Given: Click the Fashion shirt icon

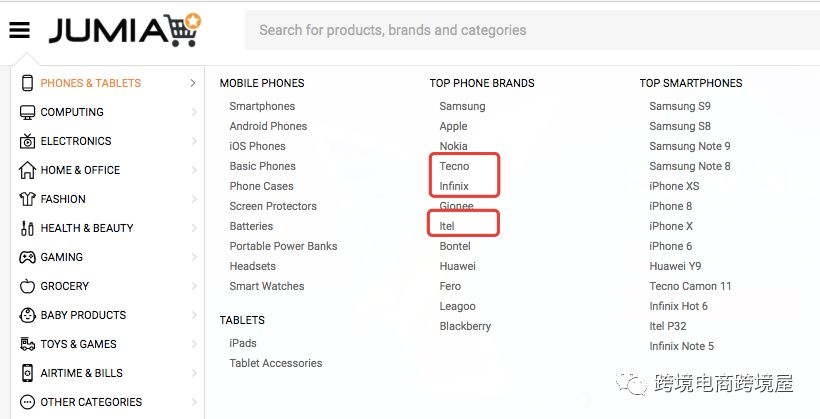Looking at the screenshot, I should tap(27, 199).
